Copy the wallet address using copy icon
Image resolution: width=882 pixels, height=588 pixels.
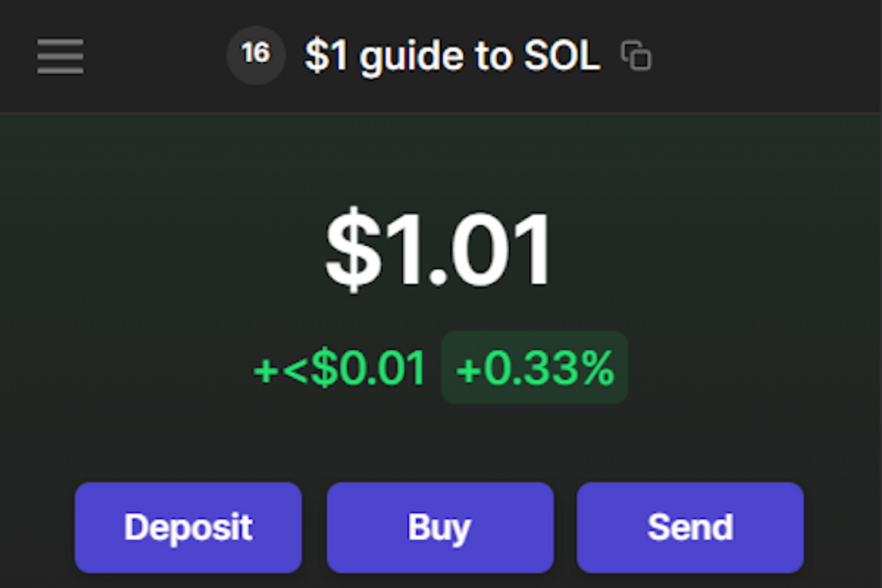click(x=636, y=56)
